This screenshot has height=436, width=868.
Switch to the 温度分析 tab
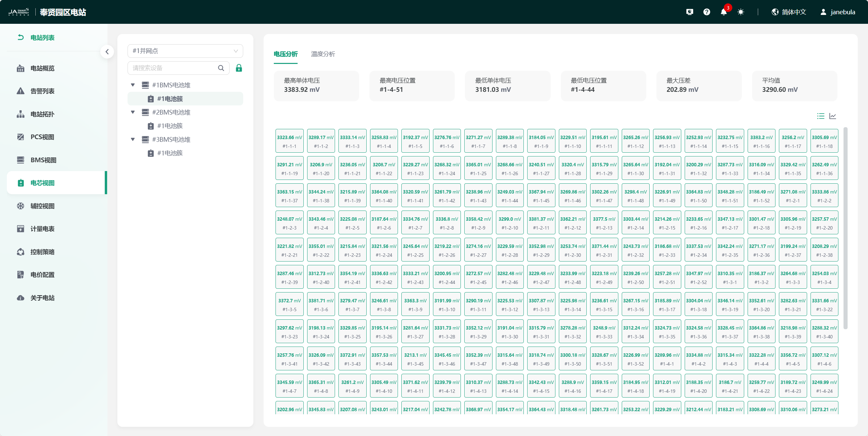[323, 54]
